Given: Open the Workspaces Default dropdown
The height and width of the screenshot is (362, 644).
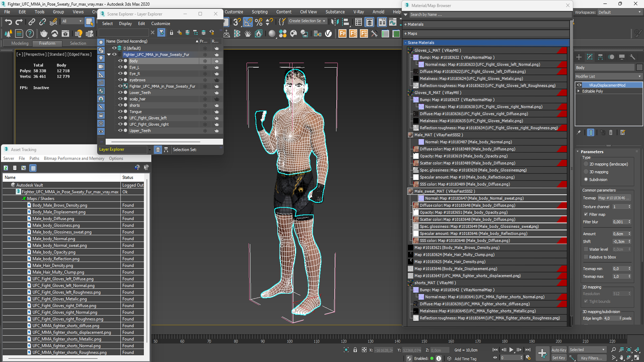Looking at the screenshot, I should [x=620, y=12].
